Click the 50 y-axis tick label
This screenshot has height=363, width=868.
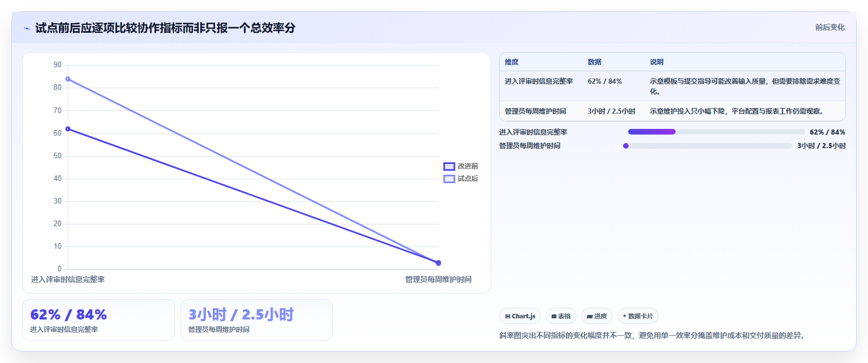point(57,156)
